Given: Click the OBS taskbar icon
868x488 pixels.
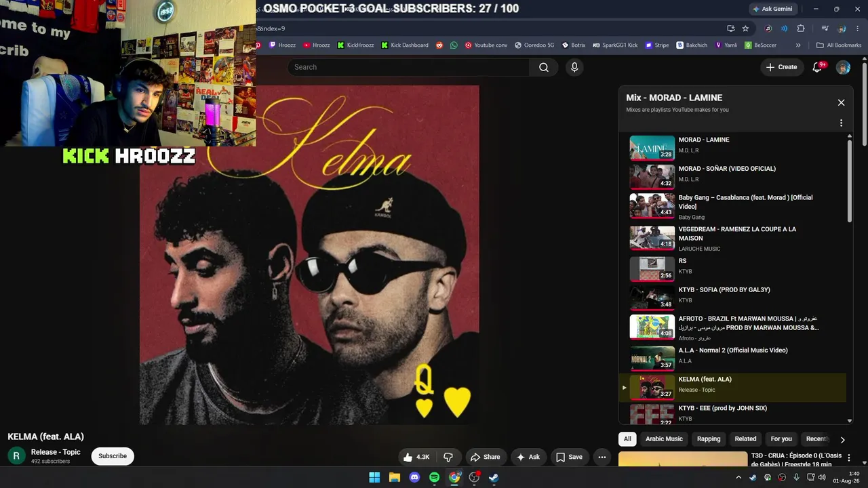Looking at the screenshot, I should pyautogui.click(x=475, y=477).
